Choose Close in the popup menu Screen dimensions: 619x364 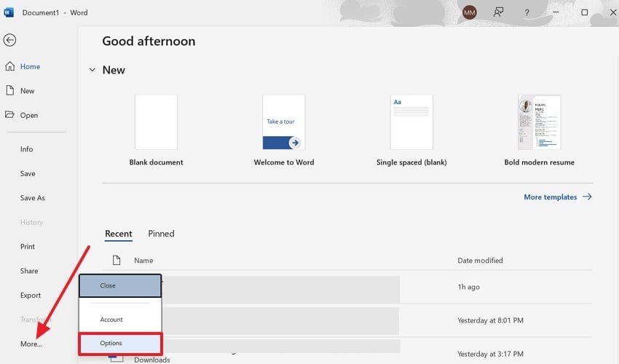(120, 285)
